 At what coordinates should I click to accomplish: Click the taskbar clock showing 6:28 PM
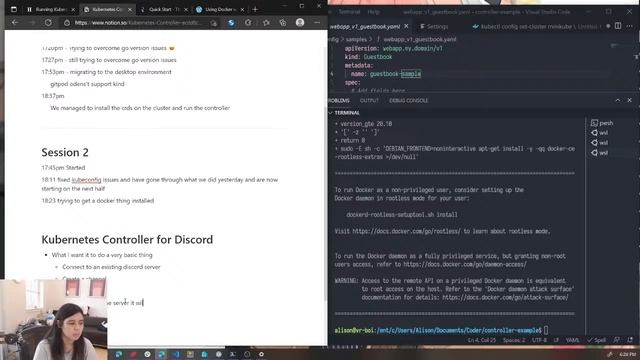coord(627,354)
